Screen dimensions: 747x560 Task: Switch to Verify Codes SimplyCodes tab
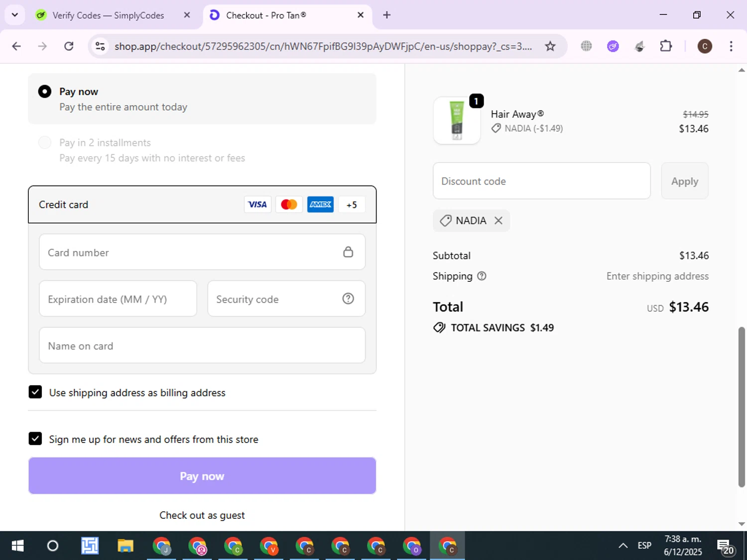point(108,15)
